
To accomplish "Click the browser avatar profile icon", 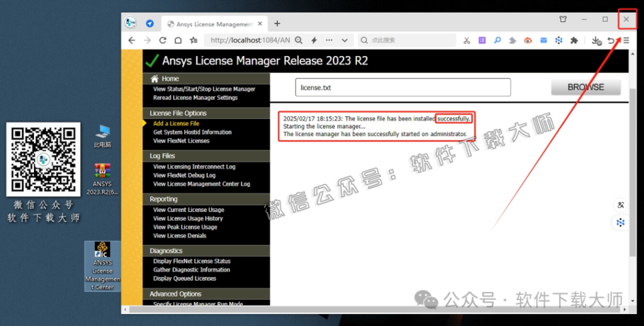I will click(131, 23).
